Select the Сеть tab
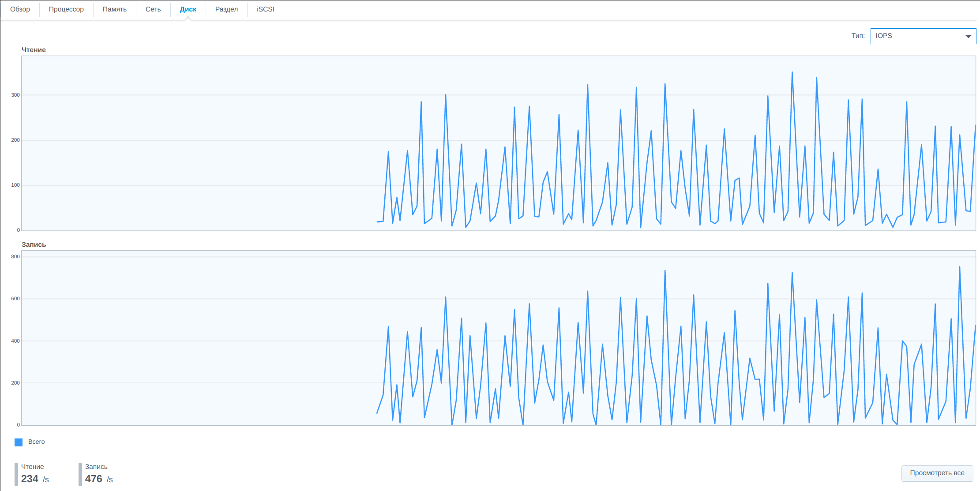Image resolution: width=980 pixels, height=491 pixels. point(153,9)
